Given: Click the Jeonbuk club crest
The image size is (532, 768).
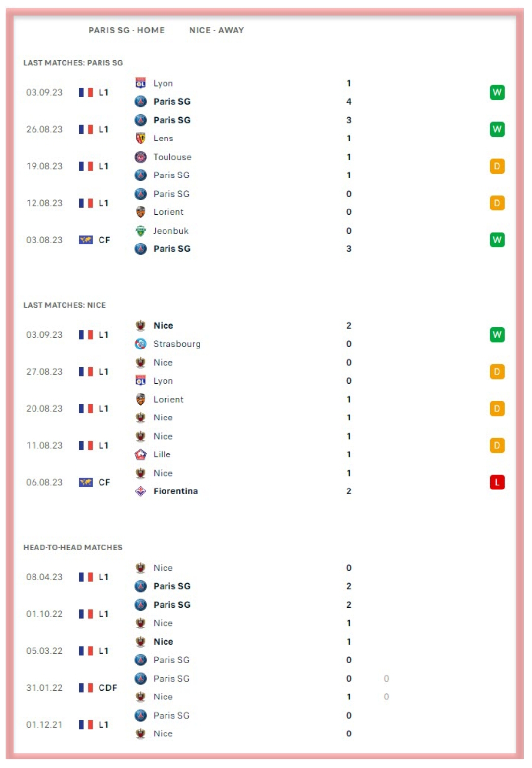Looking at the screenshot, I should click(141, 231).
